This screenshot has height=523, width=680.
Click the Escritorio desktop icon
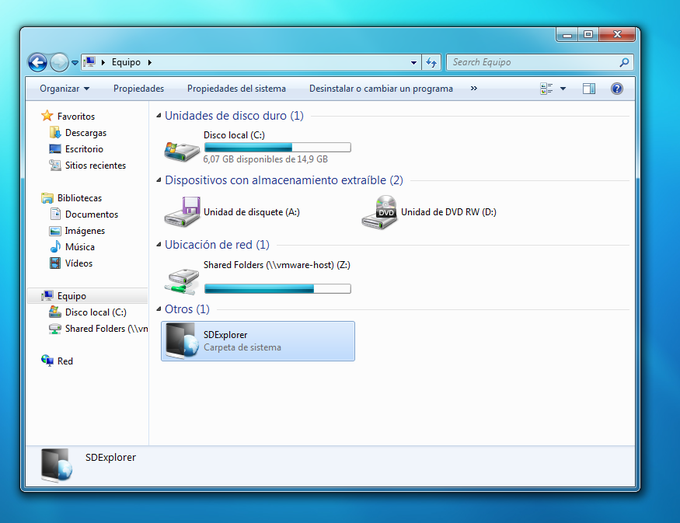pos(55,149)
